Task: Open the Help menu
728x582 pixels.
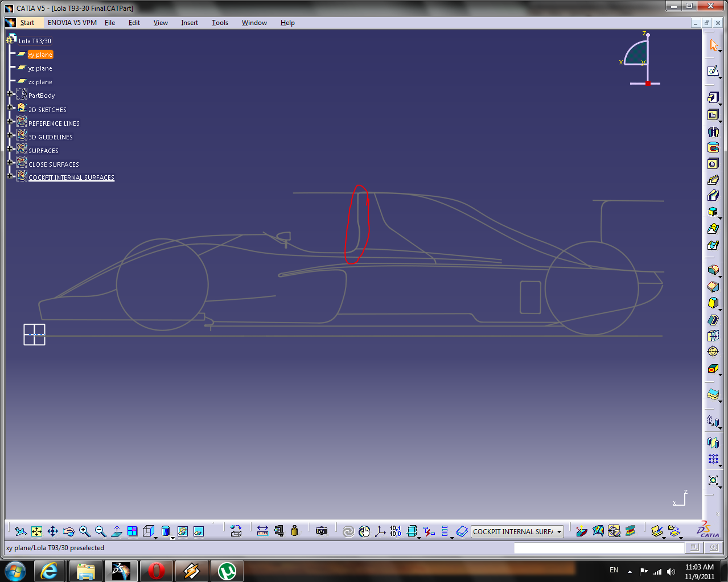Action: tap(287, 23)
